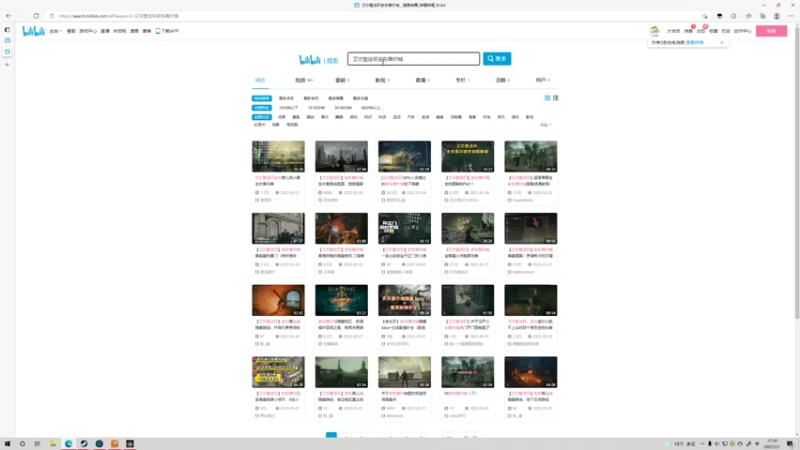Image resolution: width=800 pixels, height=450 pixels.
Task: Switch to the 话题 results tab
Action: [503, 80]
